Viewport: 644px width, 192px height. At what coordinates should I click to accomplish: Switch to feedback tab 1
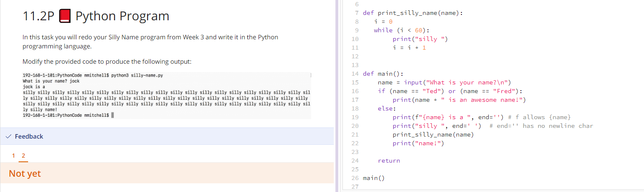pyautogui.click(x=14, y=156)
